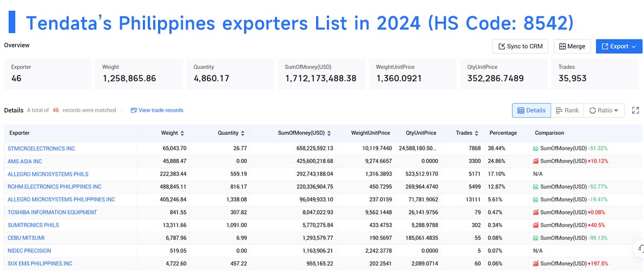Open SIIX EMS PHILIPPINES INC link

tap(40, 263)
